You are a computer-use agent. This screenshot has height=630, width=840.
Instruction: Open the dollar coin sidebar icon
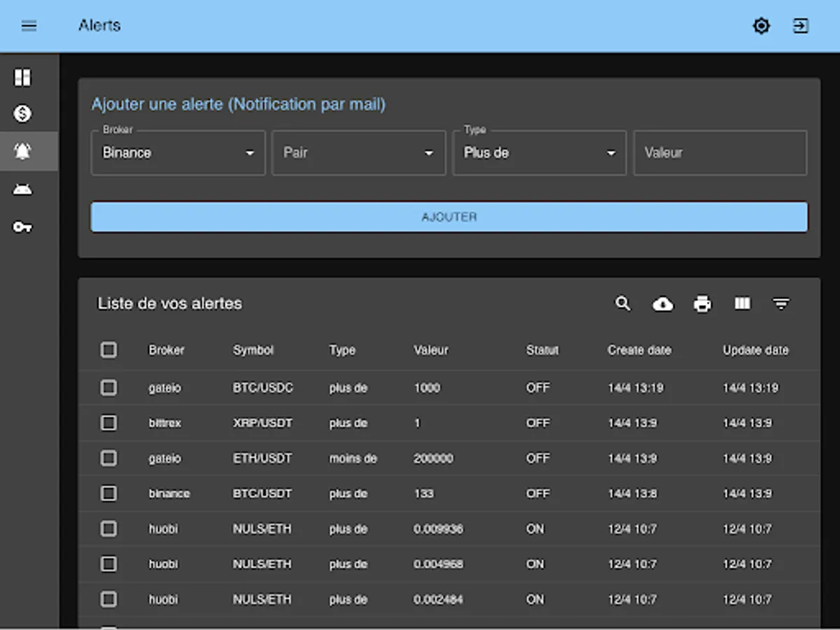click(22, 113)
